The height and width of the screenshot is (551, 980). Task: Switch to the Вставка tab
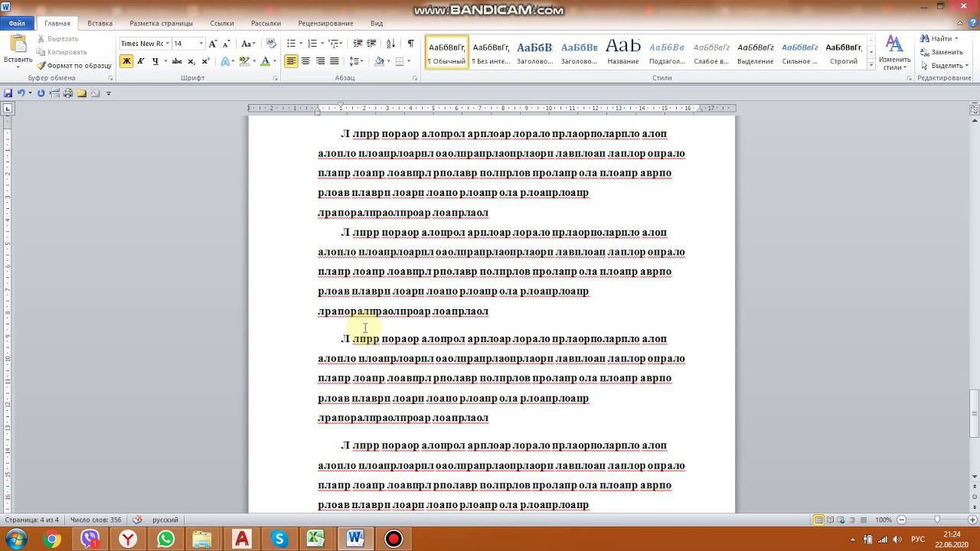tap(100, 23)
